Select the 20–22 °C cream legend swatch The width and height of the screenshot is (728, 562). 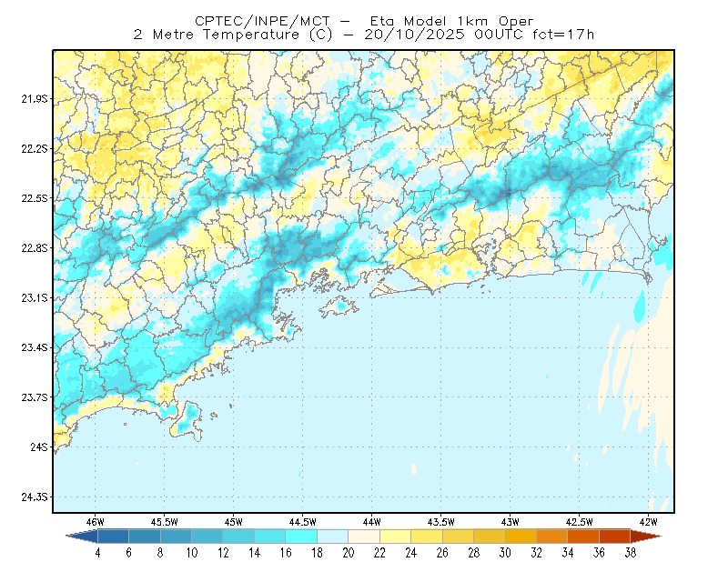click(364, 537)
